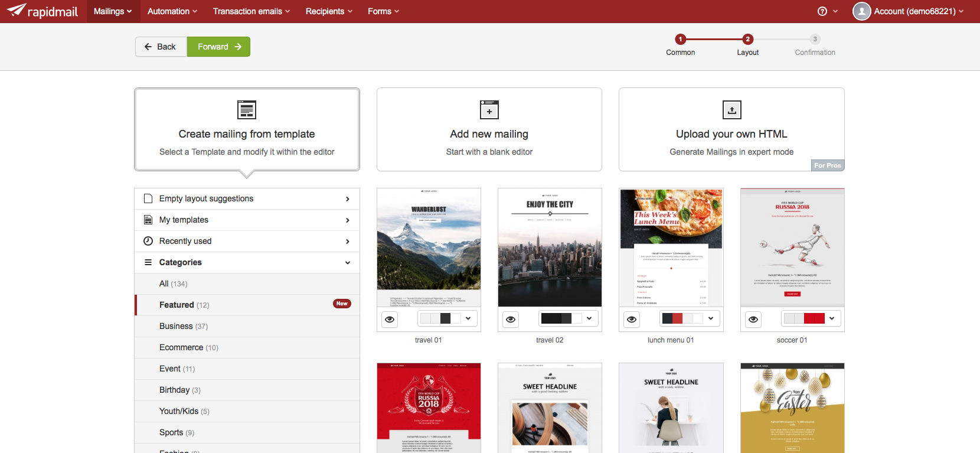Viewport: 980px width, 453px height.
Task: Go to step 2 Layout
Action: pos(747,45)
